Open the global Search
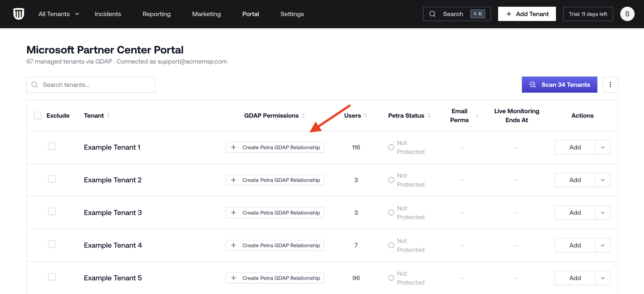 [453, 14]
